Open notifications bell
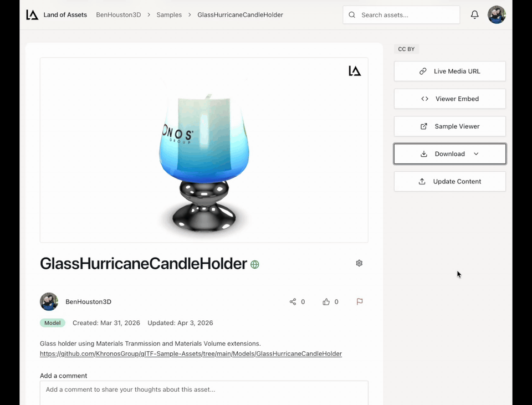The image size is (532, 405). tap(474, 14)
